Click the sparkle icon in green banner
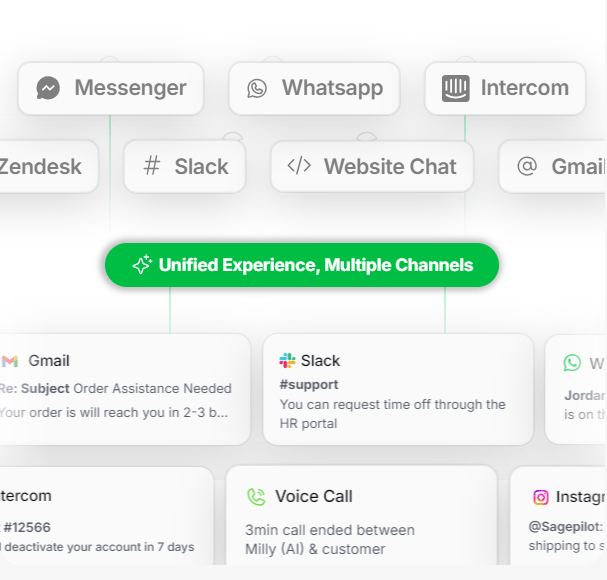Image resolution: width=607 pixels, height=580 pixels. tap(142, 265)
